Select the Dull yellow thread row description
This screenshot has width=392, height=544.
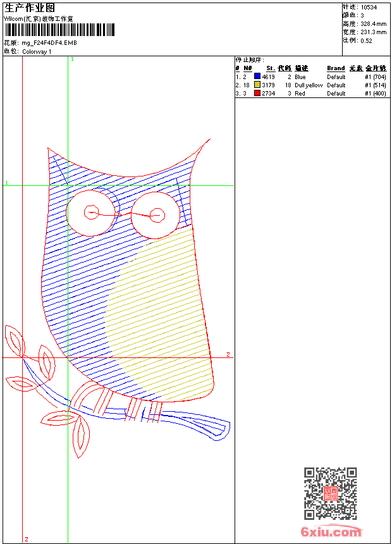point(309,85)
